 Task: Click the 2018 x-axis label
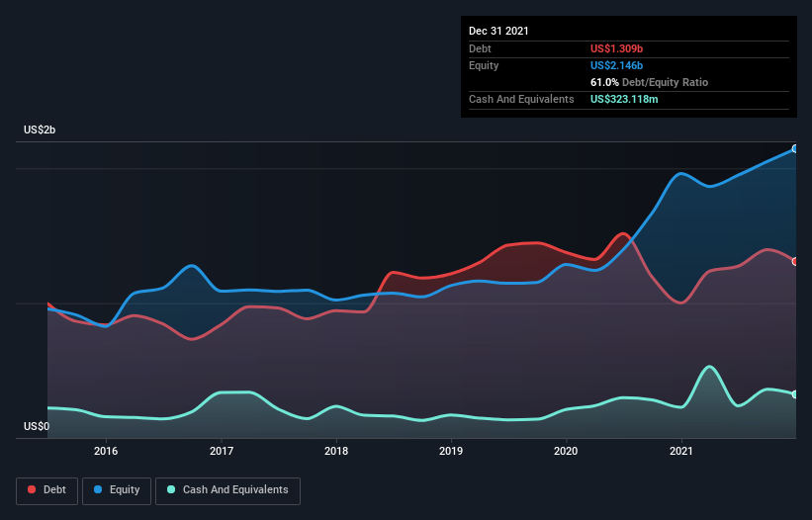[x=336, y=451]
